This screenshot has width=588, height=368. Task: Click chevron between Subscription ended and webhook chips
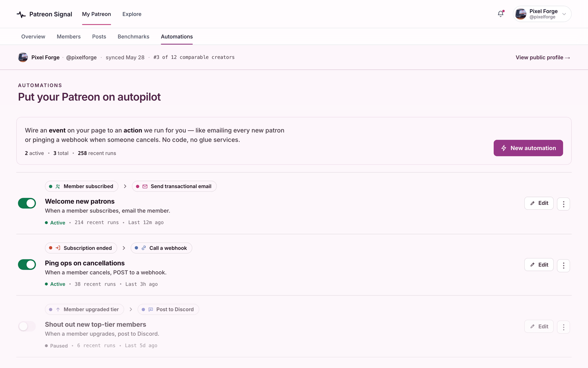tap(124, 248)
